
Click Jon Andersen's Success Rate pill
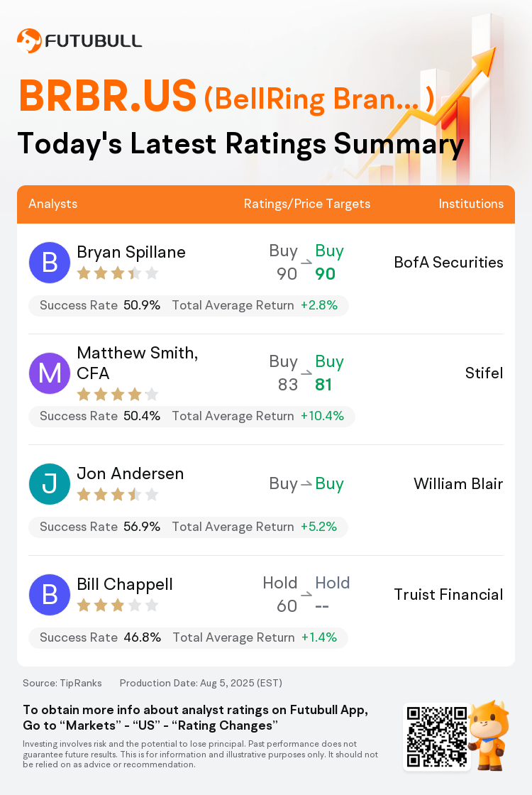188,527
